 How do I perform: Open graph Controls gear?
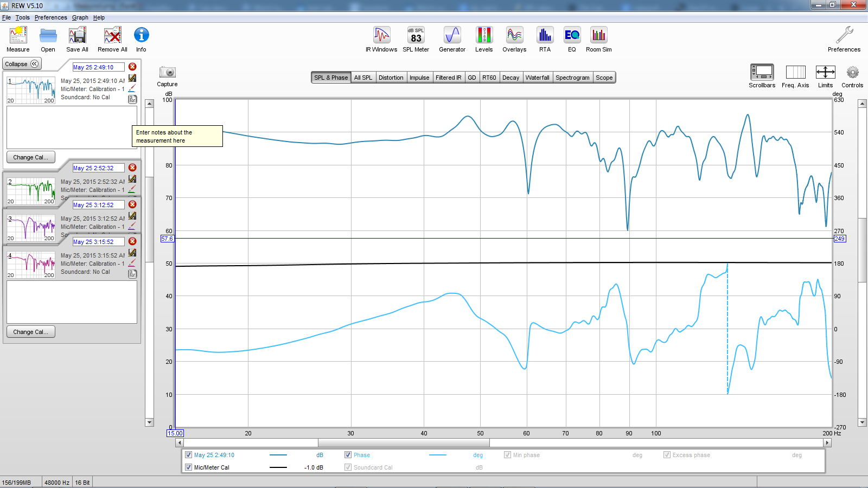point(852,76)
